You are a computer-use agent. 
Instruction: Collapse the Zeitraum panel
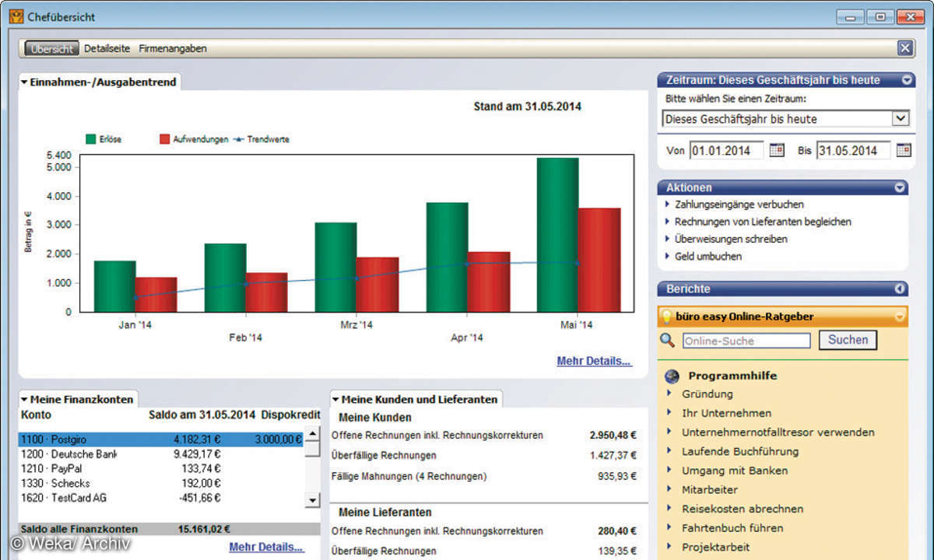point(907,80)
